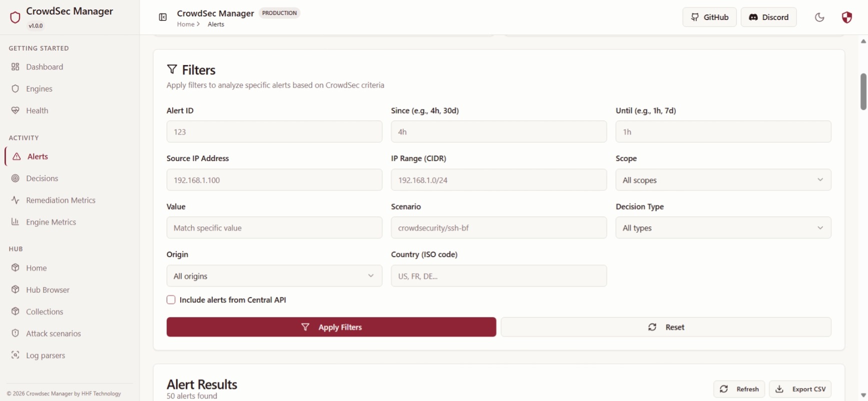Click the Log parsers scan icon
The width and height of the screenshot is (868, 401).
[16, 355]
